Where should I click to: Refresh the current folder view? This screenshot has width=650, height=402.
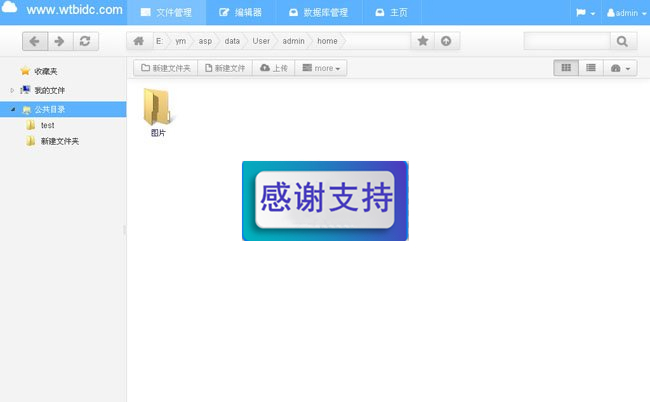coord(85,41)
